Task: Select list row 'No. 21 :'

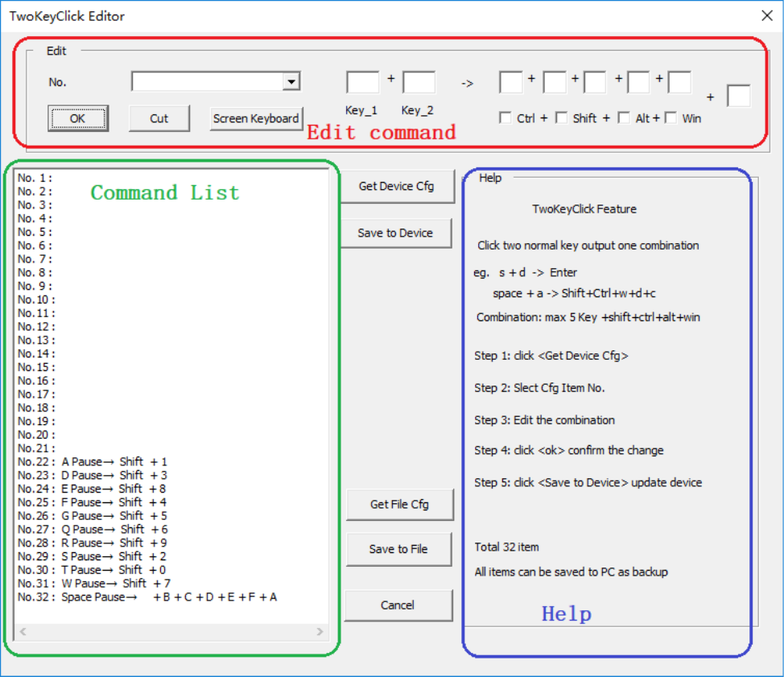Action: point(171,448)
